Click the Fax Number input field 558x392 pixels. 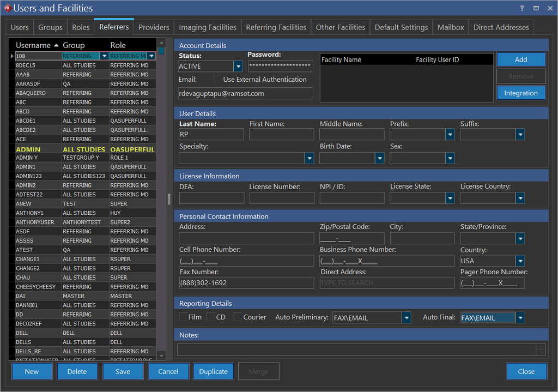246,283
